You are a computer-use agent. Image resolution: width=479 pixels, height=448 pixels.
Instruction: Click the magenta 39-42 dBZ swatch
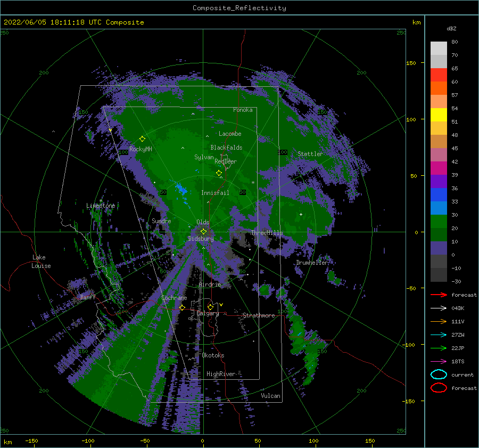pyautogui.click(x=439, y=168)
